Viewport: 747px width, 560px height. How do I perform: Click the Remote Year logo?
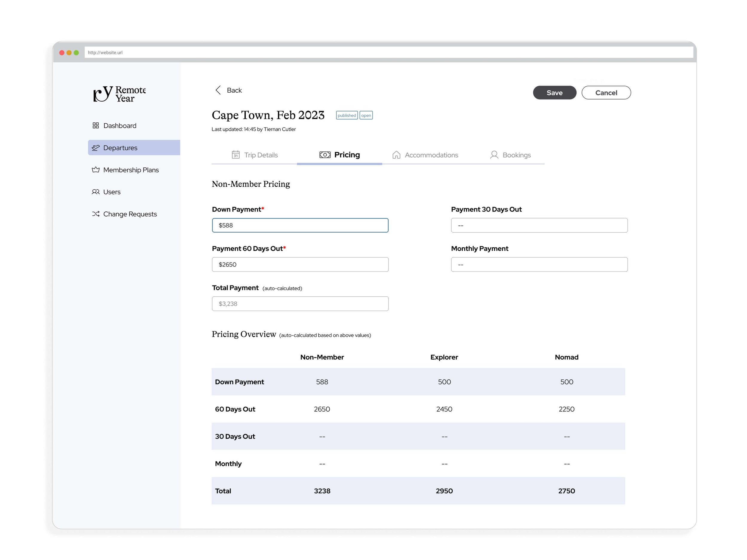118,94
